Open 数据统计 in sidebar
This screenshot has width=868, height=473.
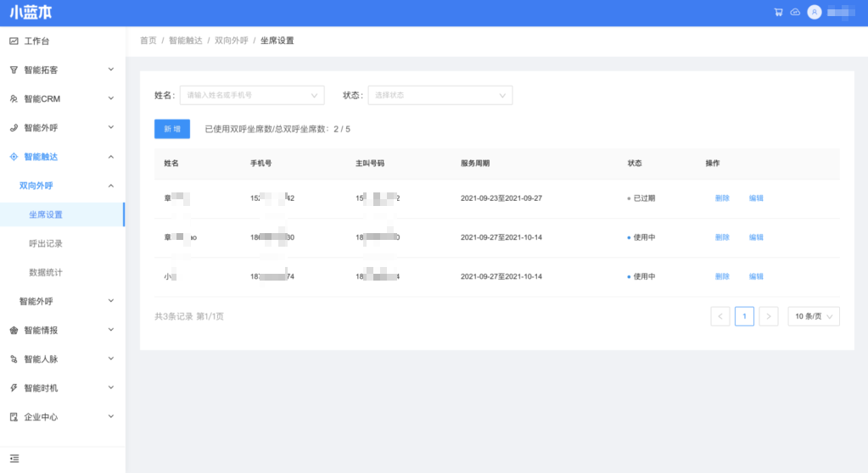[x=46, y=272]
